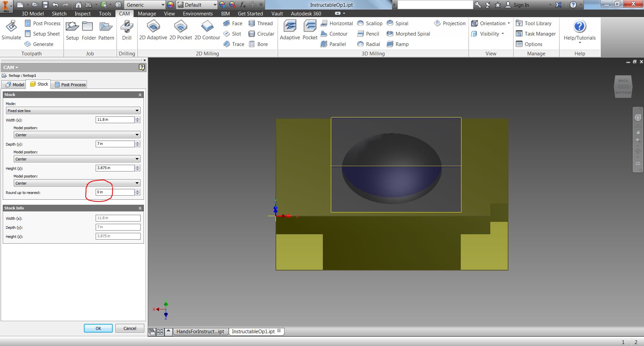Expand the Orientation dropdown
Viewport: 644px width, 346px height.
pos(490,23)
